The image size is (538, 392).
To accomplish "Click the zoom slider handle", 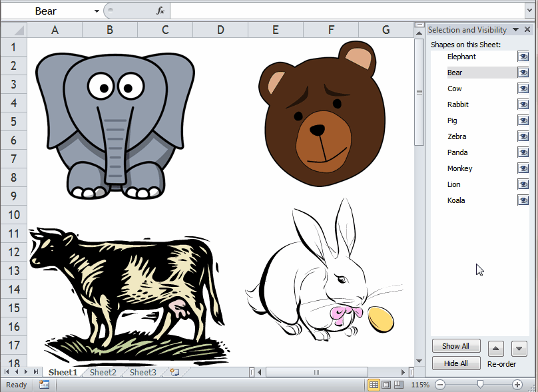I will click(480, 385).
